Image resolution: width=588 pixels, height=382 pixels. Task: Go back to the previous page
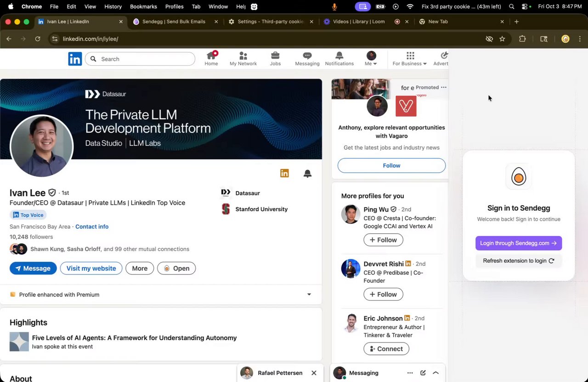[x=9, y=39]
